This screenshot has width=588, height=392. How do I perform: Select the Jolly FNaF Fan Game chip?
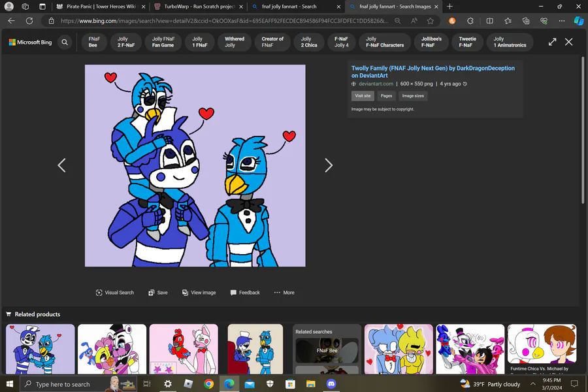163,42
